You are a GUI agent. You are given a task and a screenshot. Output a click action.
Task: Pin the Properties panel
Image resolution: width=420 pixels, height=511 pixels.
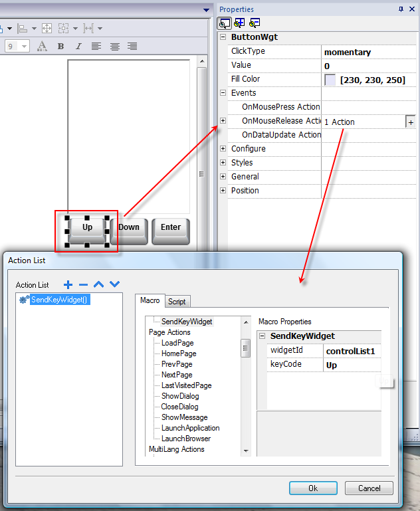(401, 9)
